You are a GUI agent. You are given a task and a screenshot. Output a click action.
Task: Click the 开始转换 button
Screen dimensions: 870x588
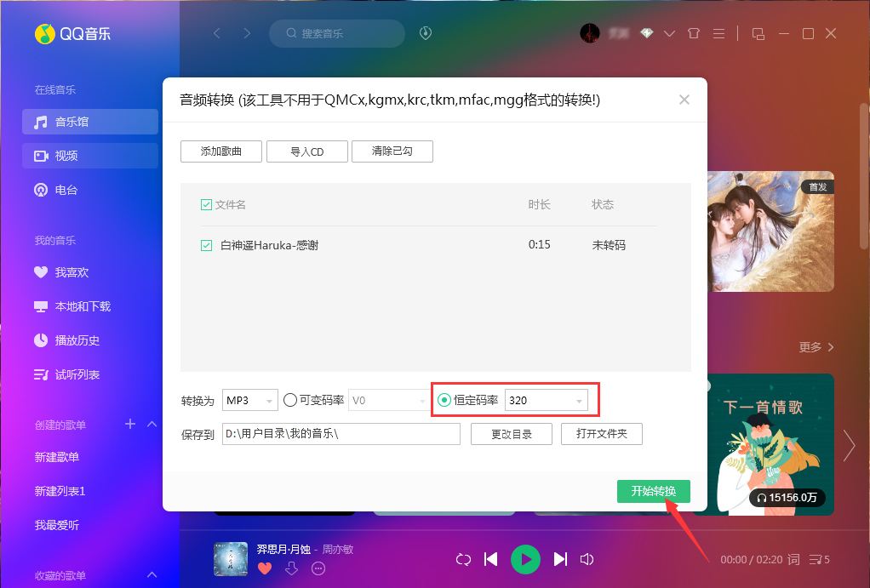653,491
